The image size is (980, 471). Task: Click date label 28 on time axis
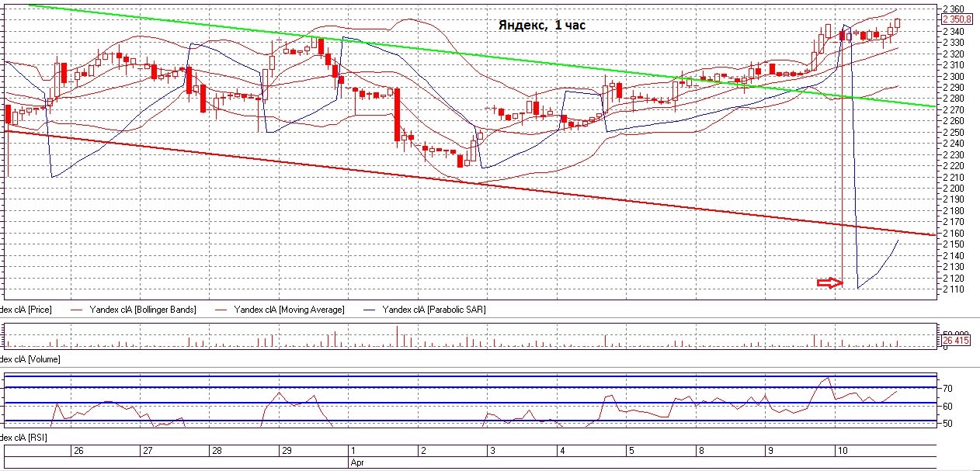click(x=217, y=450)
